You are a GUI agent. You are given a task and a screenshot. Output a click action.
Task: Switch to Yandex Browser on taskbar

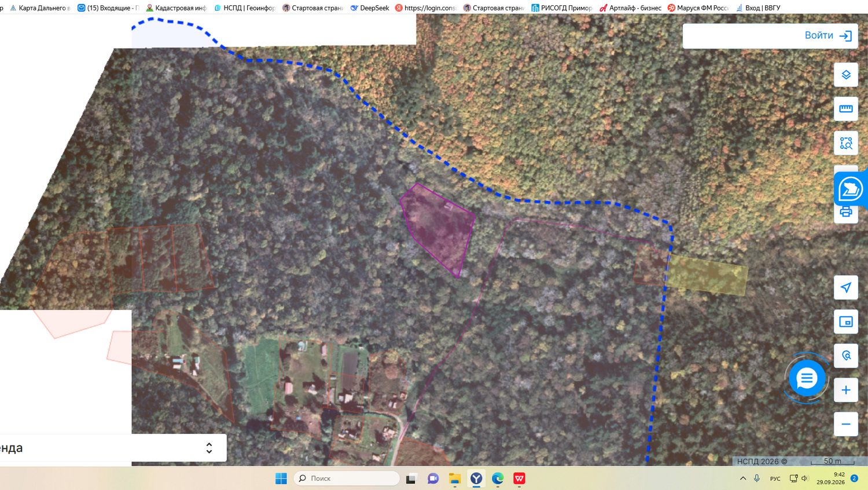[476, 478]
